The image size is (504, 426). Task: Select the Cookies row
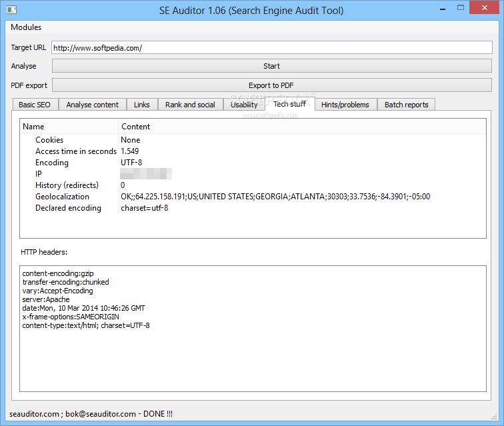(253, 140)
